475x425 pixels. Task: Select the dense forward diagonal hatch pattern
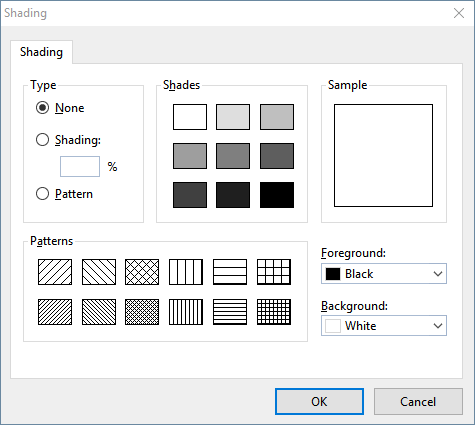point(55,312)
